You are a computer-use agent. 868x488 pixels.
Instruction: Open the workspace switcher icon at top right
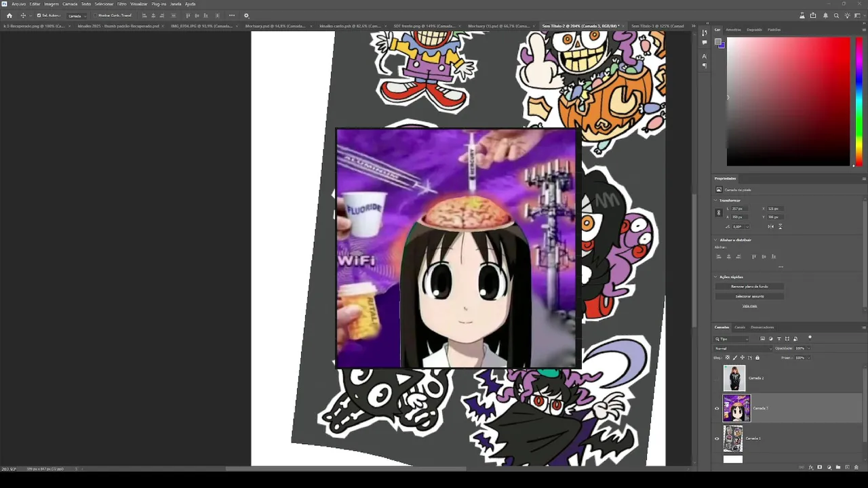click(x=859, y=16)
